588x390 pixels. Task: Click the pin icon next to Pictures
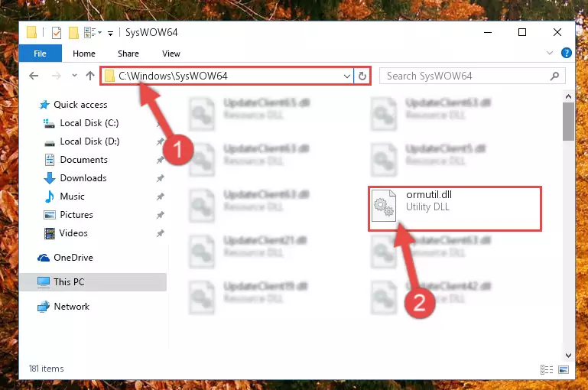[160, 215]
